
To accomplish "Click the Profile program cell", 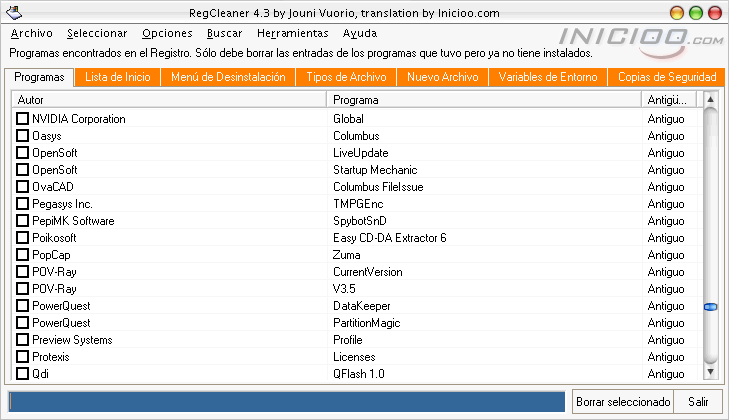I will [x=348, y=340].
